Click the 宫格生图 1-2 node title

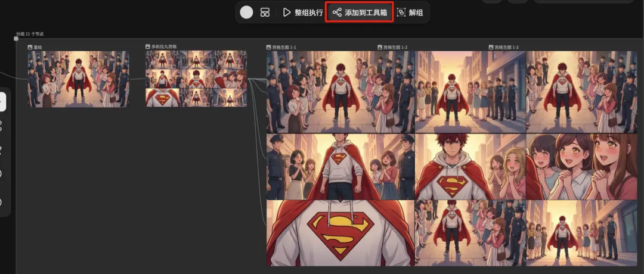click(x=395, y=48)
